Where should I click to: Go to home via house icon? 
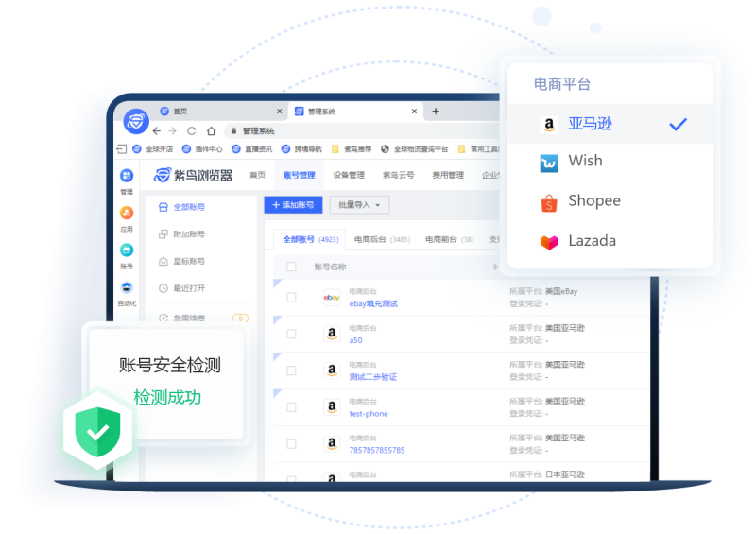pyautogui.click(x=211, y=130)
